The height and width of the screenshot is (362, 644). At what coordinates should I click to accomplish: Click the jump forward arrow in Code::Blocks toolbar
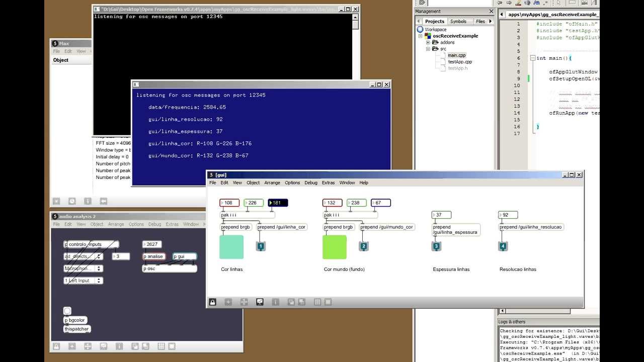[x=510, y=3]
